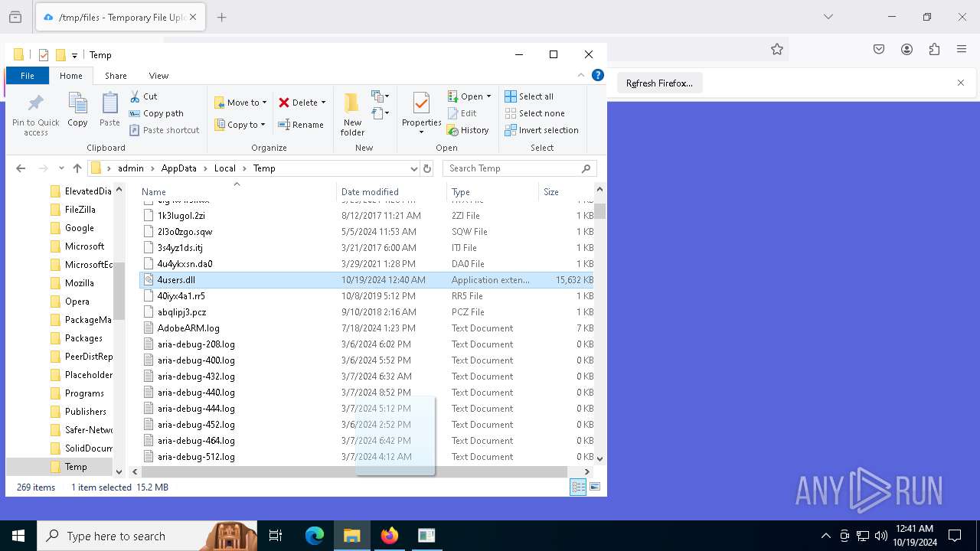Viewport: 980px width, 551px height.
Task: Expand the Properties dropdown arrow
Action: pyautogui.click(x=421, y=132)
